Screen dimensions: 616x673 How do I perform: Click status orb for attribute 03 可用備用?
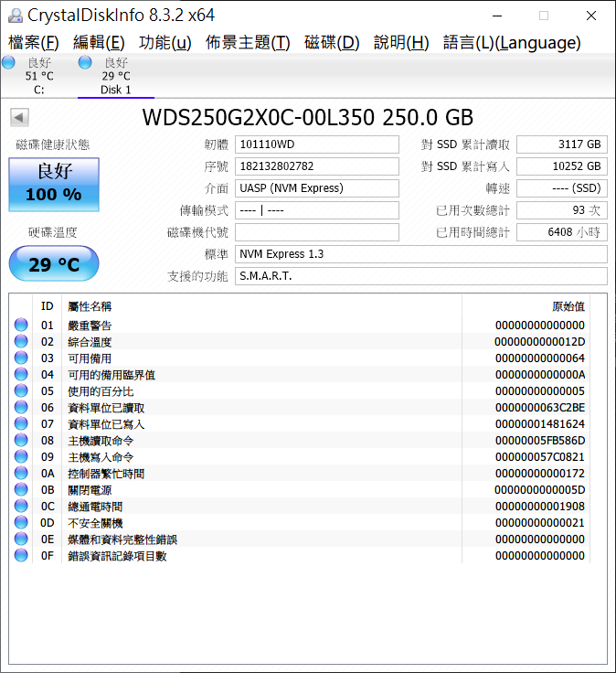tap(21, 358)
